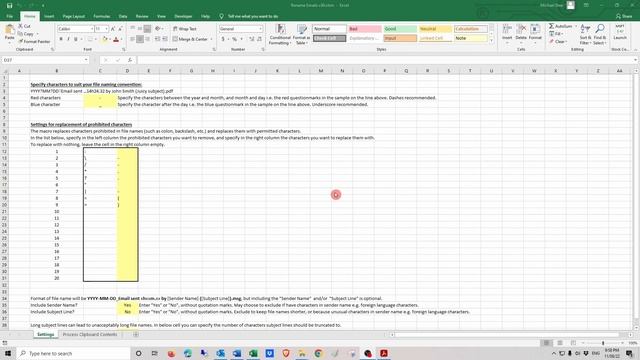Click the AutoSum sigma icon
This screenshot has height=360, width=640.
pos(551,26)
